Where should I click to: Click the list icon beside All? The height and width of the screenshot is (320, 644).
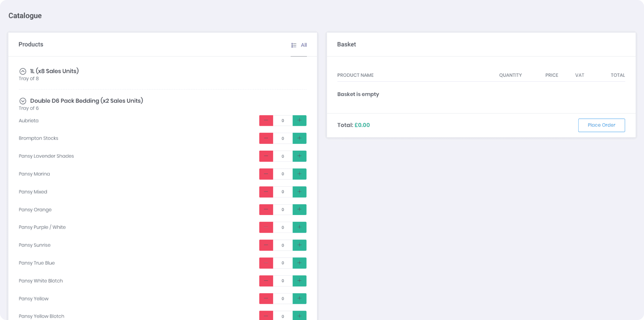tap(294, 45)
